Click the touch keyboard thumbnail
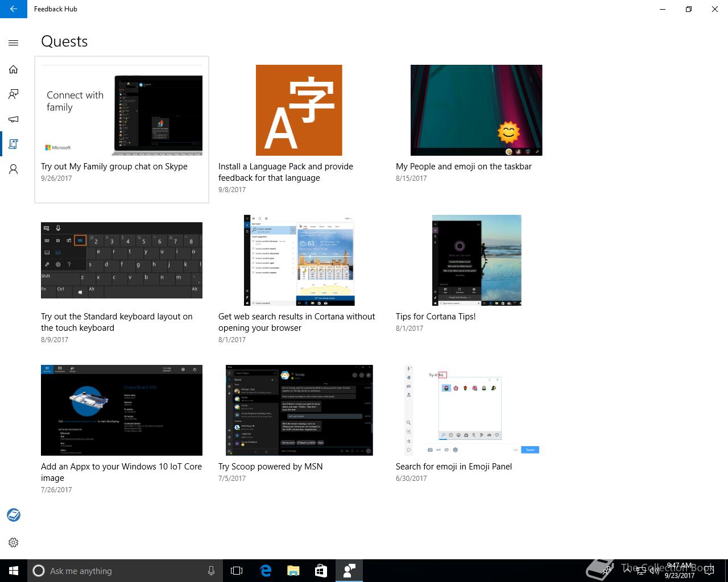The image size is (728, 582). pyautogui.click(x=122, y=260)
